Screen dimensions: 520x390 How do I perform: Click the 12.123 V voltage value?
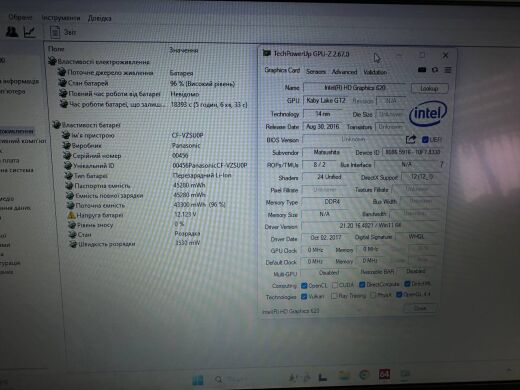coord(185,214)
